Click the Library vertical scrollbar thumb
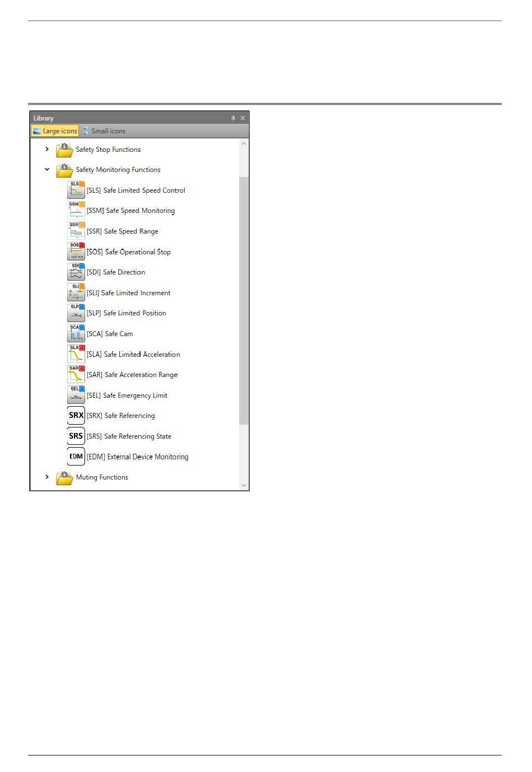Viewport: 532px width, 772px height. tap(244, 300)
